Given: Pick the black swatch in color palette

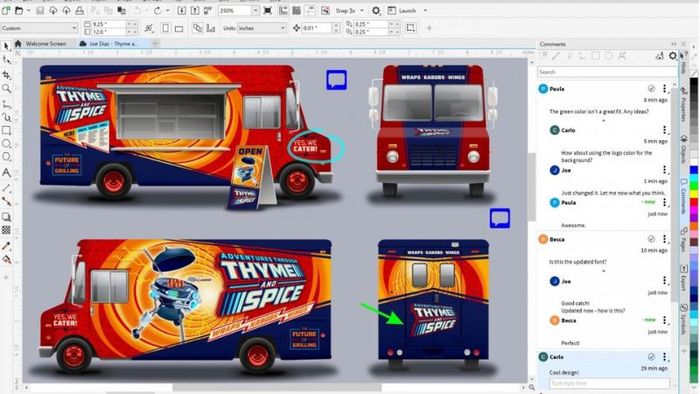Looking at the screenshot, I should [694, 83].
